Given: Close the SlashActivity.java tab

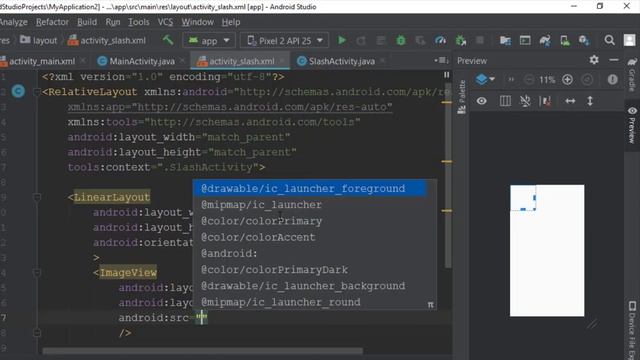Looking at the screenshot, I should [382, 61].
